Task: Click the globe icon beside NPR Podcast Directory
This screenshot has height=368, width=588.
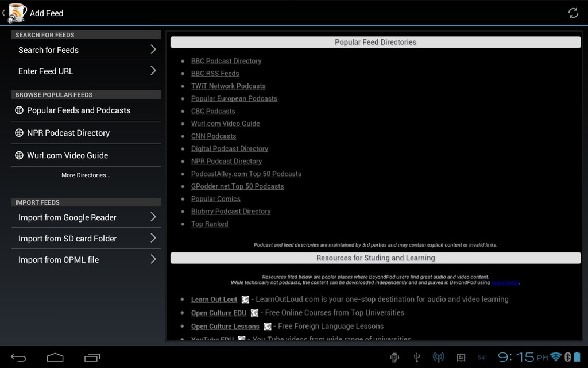Action: point(19,133)
